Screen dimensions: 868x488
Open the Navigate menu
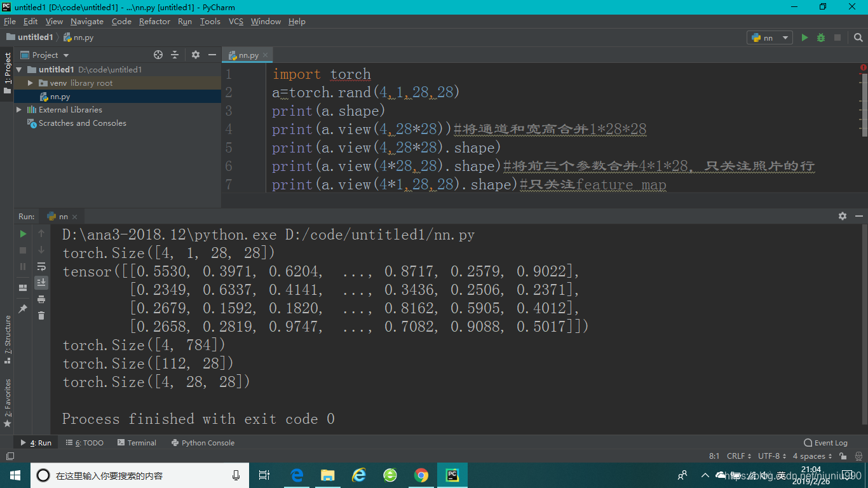87,21
